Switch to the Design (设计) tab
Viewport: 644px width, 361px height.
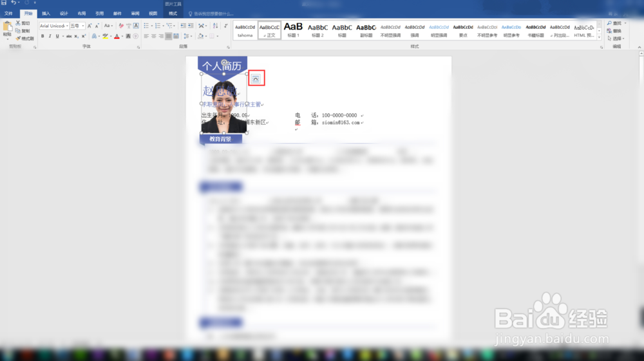pyautogui.click(x=64, y=14)
